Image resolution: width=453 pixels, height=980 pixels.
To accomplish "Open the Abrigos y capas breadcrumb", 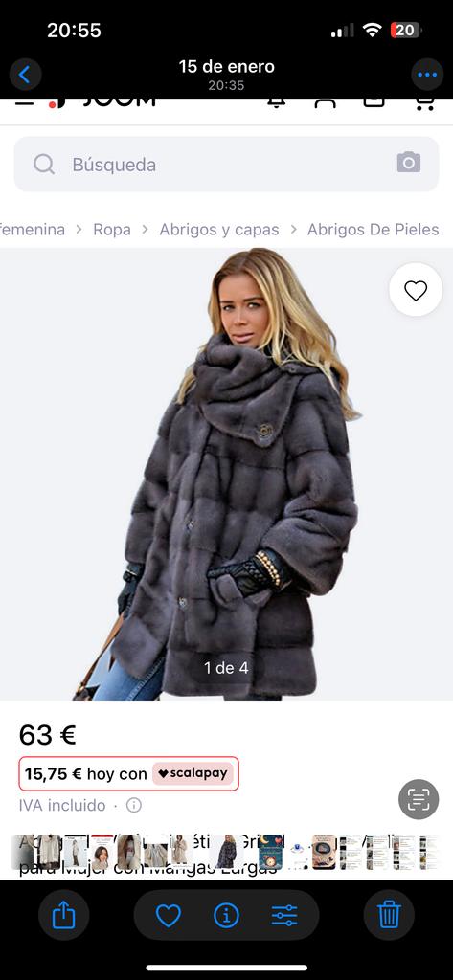I will 219,230.
